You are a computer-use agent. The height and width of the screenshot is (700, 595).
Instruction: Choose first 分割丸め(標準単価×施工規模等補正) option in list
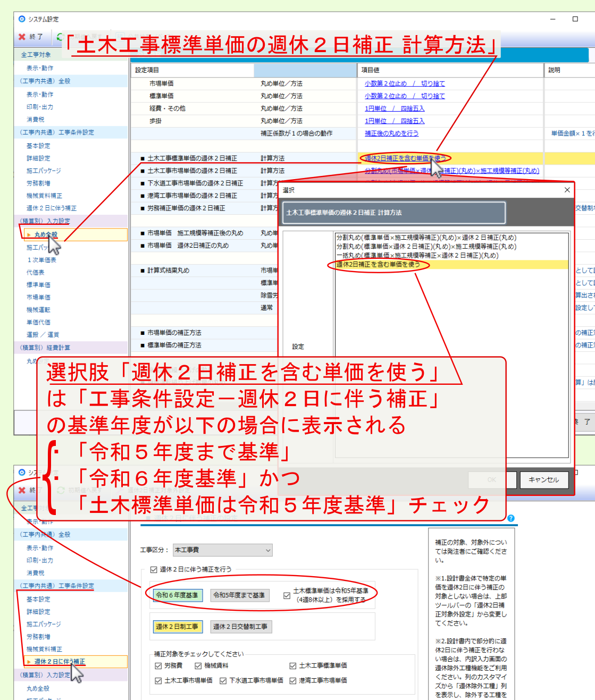426,238
